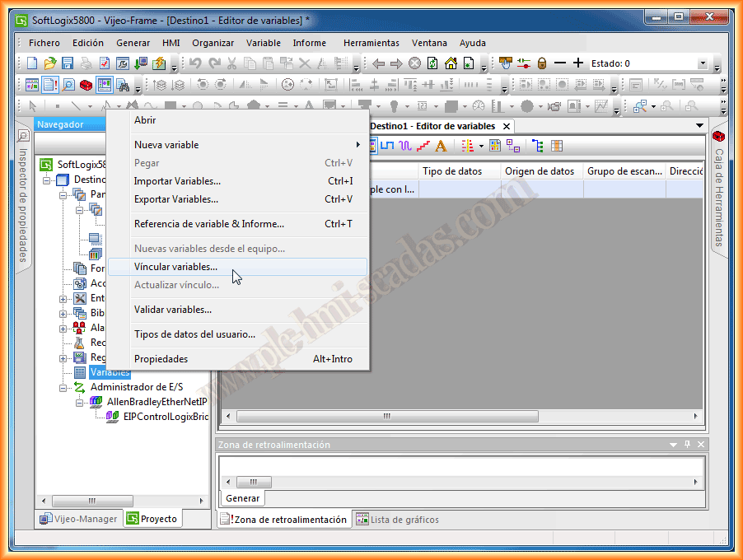
Task: Click the plus icon beside Estado field
Action: pyautogui.click(x=578, y=63)
